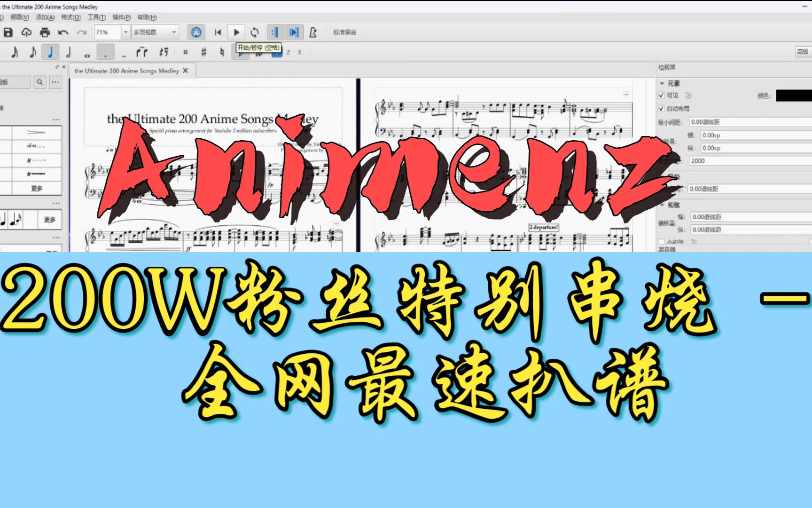Open the 帮助(H) menu

tap(147, 17)
